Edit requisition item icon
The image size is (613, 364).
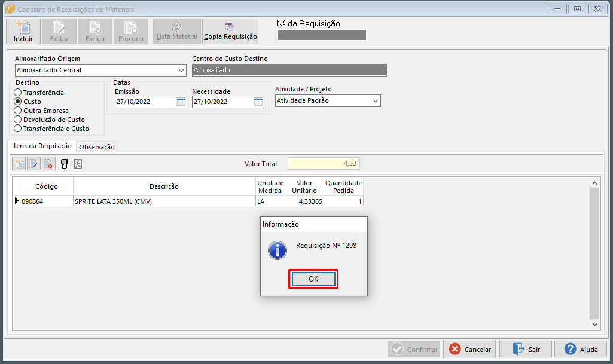[33, 164]
